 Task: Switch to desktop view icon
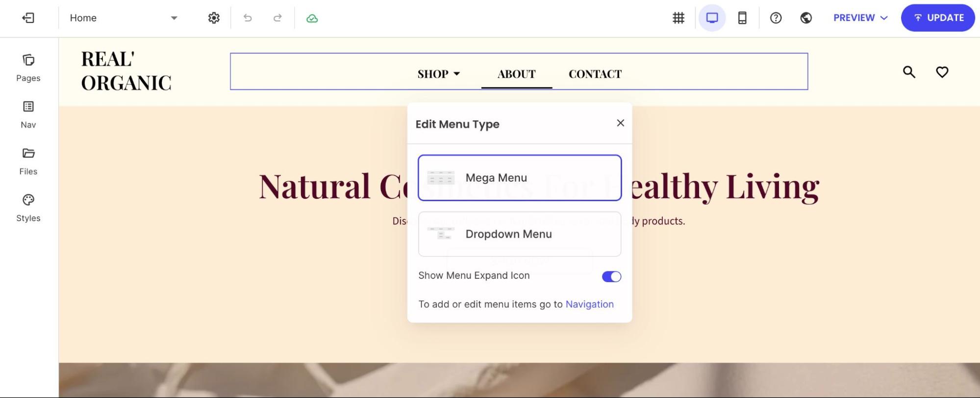[712, 18]
